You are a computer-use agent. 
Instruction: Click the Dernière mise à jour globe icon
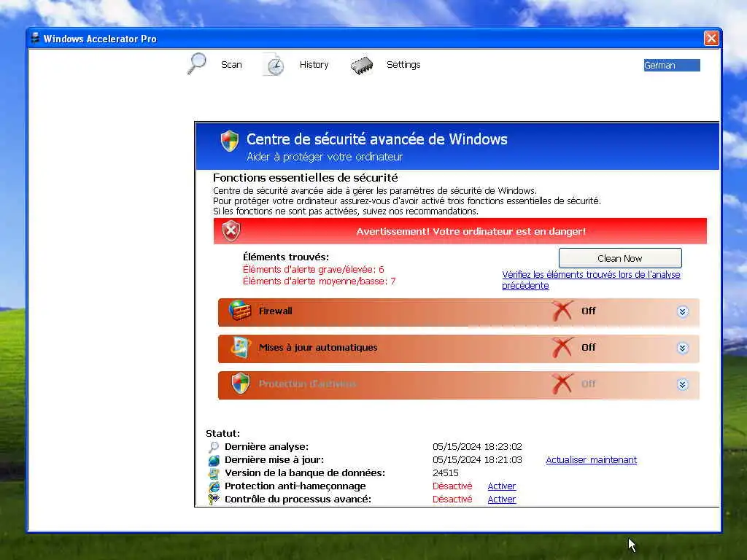pyautogui.click(x=214, y=460)
